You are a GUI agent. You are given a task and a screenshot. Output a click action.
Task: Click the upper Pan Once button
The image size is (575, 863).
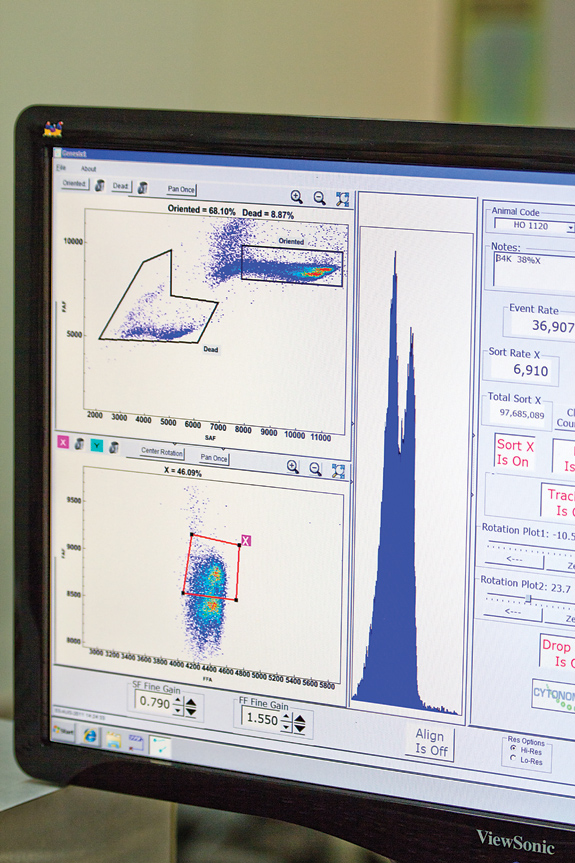pyautogui.click(x=181, y=189)
